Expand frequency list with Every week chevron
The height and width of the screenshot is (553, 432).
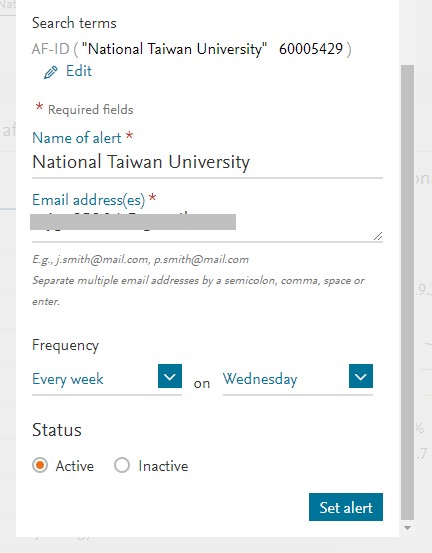tap(170, 376)
